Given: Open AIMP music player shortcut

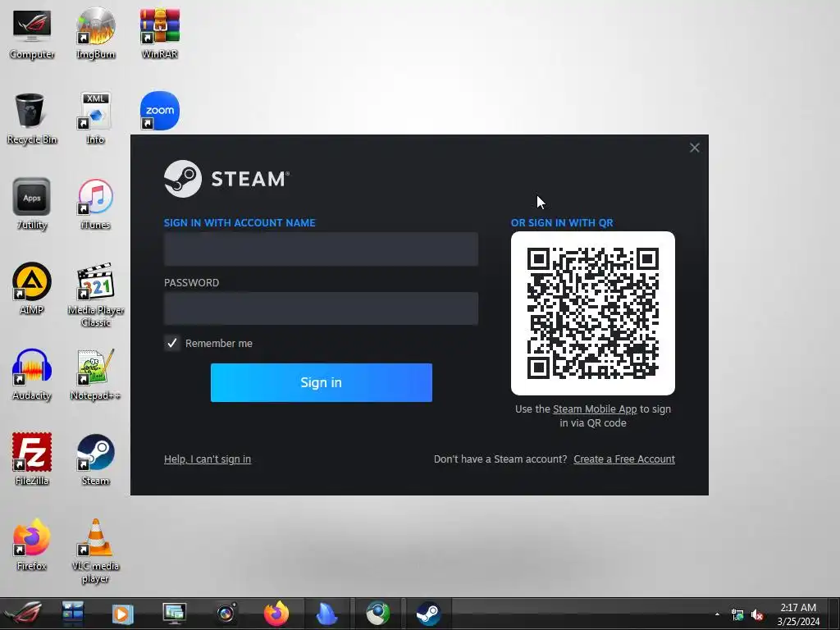Looking at the screenshot, I should point(32,288).
